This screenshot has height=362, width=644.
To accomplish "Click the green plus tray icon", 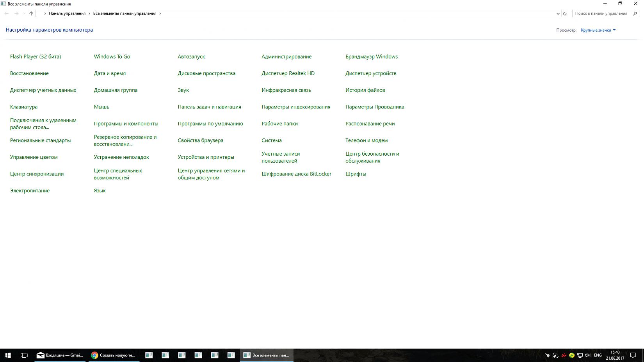I will tap(572, 355).
